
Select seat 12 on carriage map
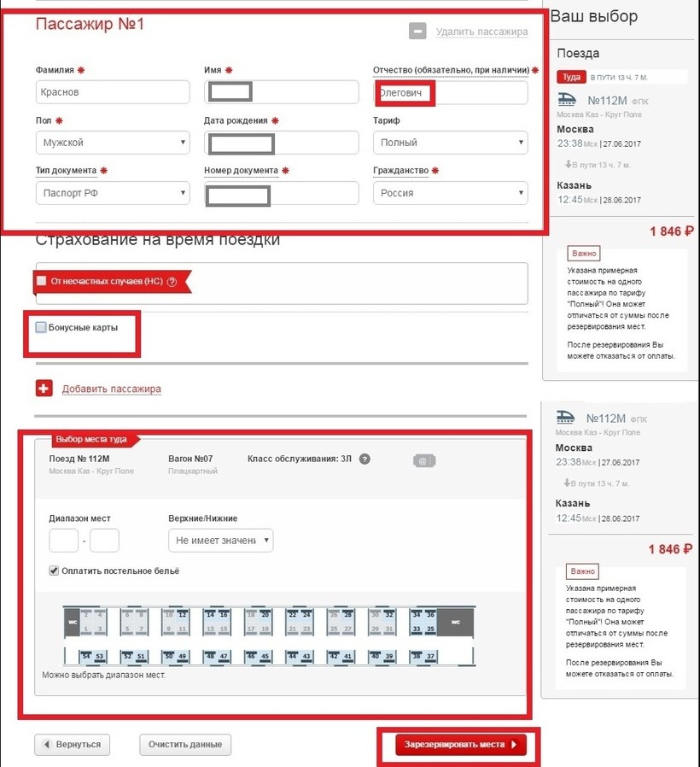click(x=183, y=614)
